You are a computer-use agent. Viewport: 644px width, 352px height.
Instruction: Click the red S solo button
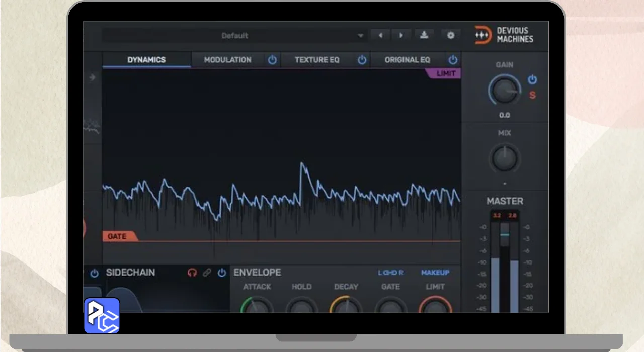[532, 95]
